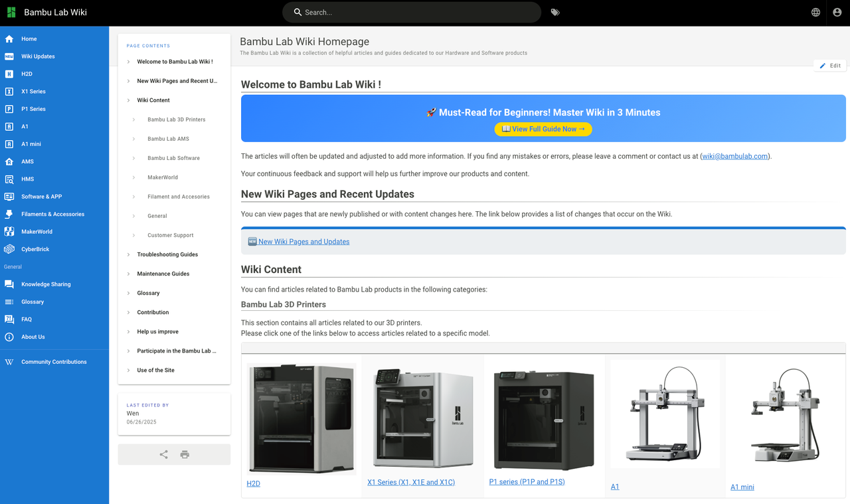Click the H2D printer thumbnail image
Image resolution: width=850 pixels, height=504 pixels.
[x=301, y=418]
